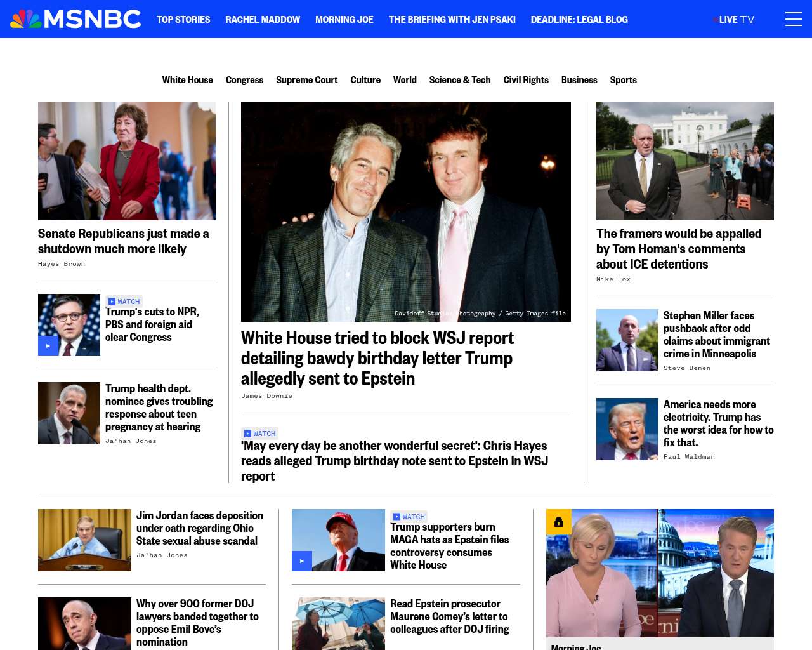Click the Trump speaking thumbnail beside electricity story
The image size is (812, 650).
pyautogui.click(x=627, y=429)
